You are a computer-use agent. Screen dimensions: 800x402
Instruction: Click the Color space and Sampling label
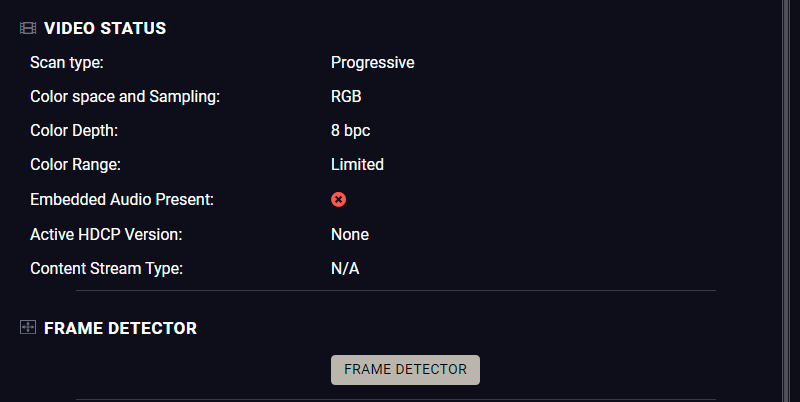(125, 96)
